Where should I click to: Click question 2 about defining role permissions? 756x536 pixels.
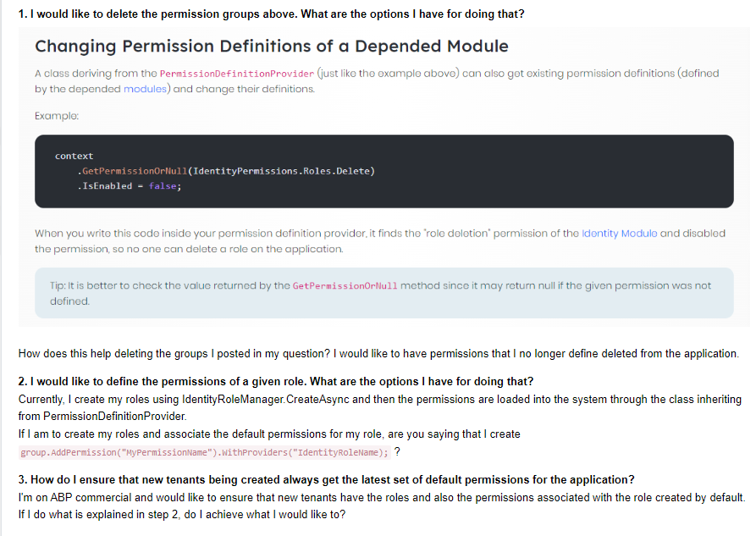276,381
